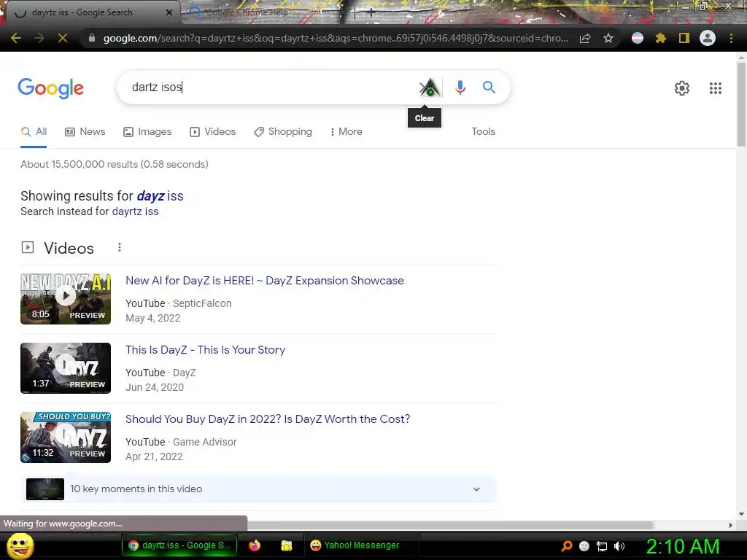Open the file folder taskbar icon
This screenshot has height=560, width=747.
point(286,545)
